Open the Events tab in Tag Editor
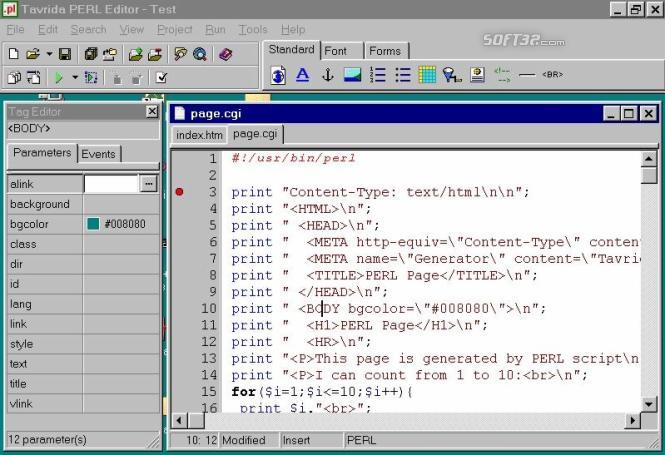The image size is (665, 455). pos(98,154)
